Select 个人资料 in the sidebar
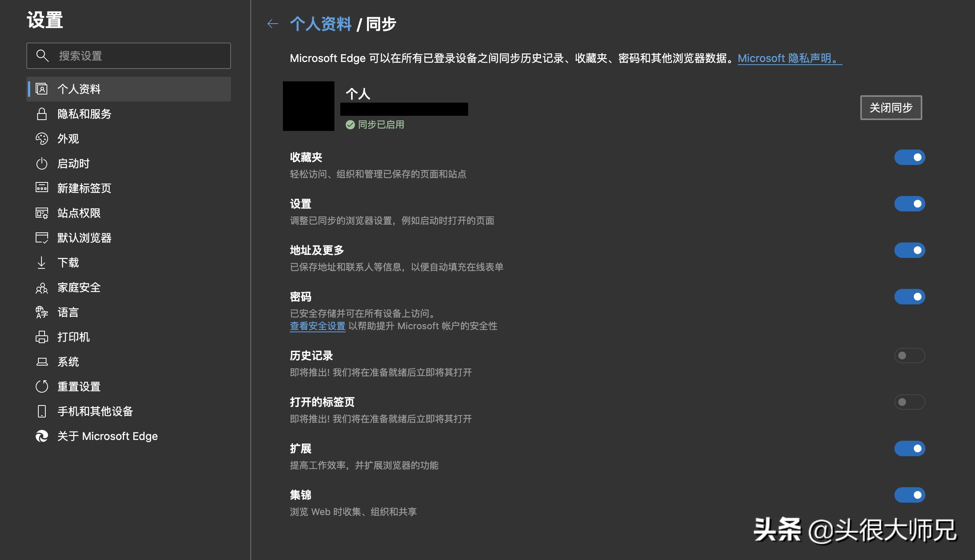Screen dimensions: 975x560 tap(78, 89)
